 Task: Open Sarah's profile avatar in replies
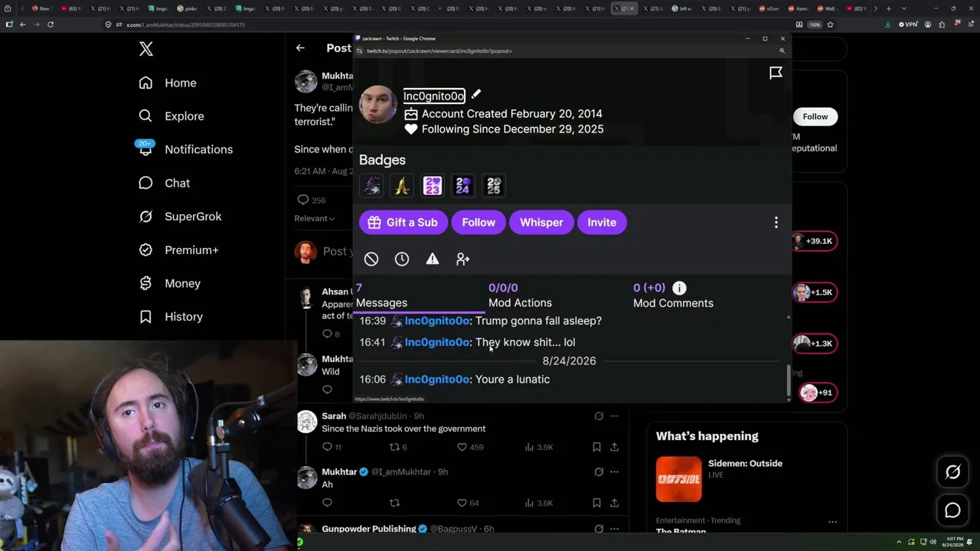(307, 422)
